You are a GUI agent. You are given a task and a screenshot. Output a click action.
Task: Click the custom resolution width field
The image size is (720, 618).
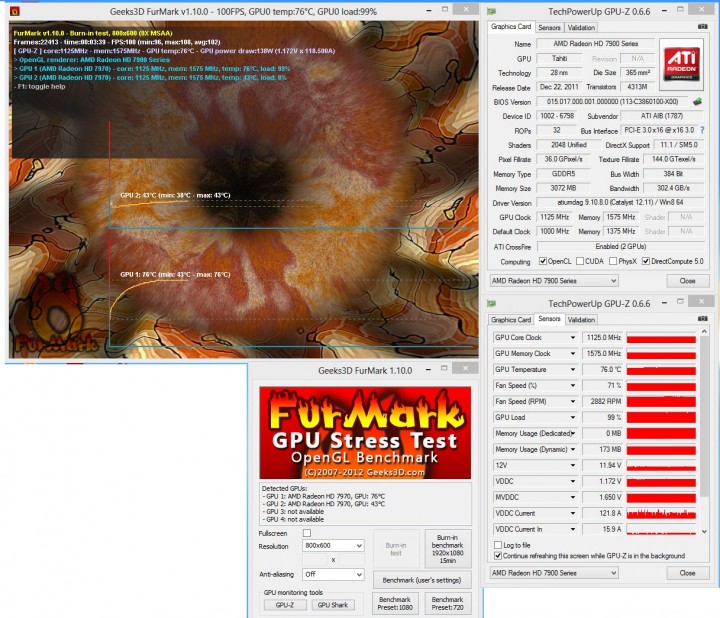(315, 560)
